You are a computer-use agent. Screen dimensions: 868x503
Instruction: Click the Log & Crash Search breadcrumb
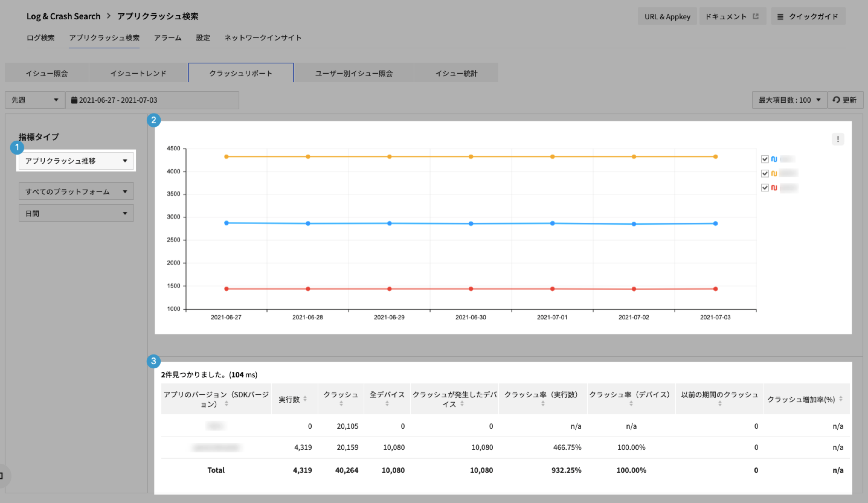click(x=63, y=16)
